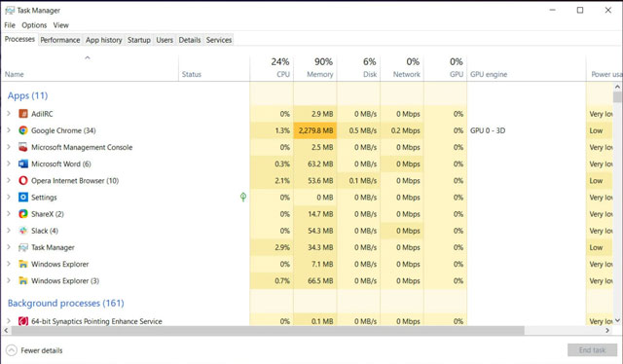This screenshot has height=364, width=623.
Task: Sort by the Power usage column header
Action: tap(605, 67)
